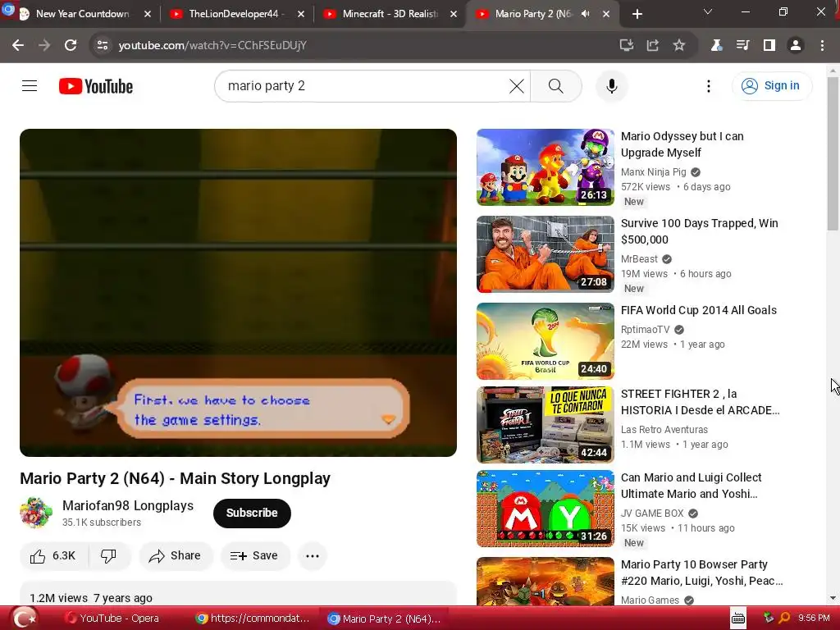The width and height of the screenshot is (840, 630).
Task: Go back with the browser back arrow
Action: click(x=18, y=46)
